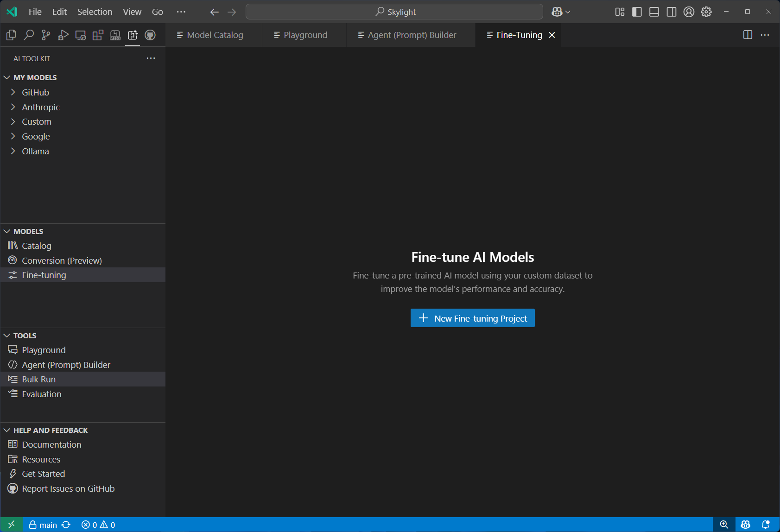Open the Remote Explorer view
The height and width of the screenshot is (532, 780).
click(81, 35)
